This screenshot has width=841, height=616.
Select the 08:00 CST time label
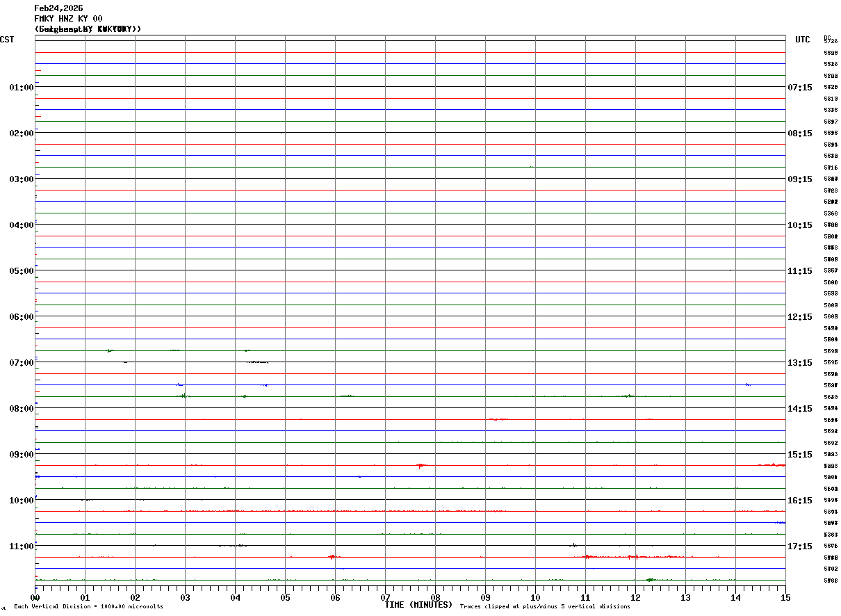tap(22, 408)
